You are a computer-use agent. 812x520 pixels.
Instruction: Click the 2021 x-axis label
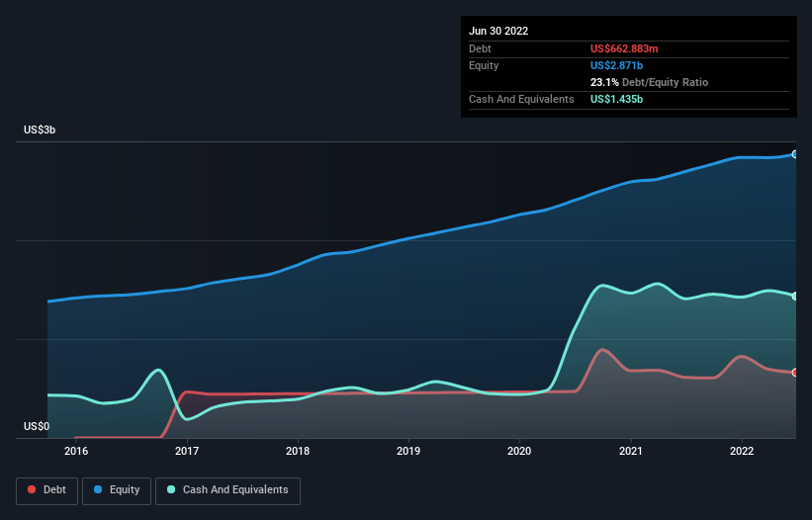(631, 451)
